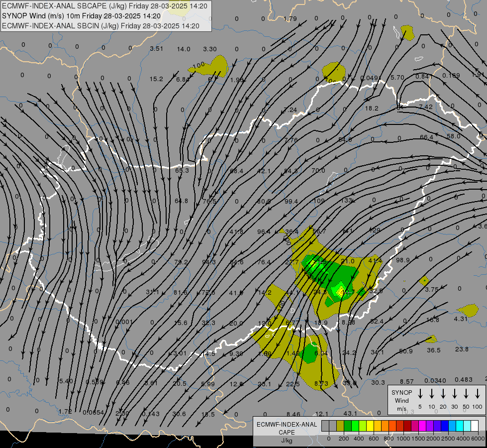
Task: Click the SYNOP Wind m/s legend caption
Action: (x=401, y=400)
